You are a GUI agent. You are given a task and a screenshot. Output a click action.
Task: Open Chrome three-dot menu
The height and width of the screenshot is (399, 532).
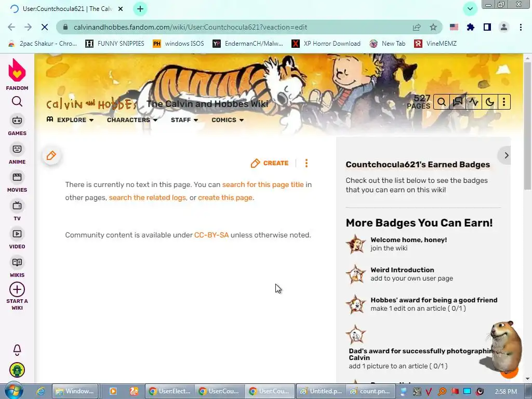pos(521,27)
